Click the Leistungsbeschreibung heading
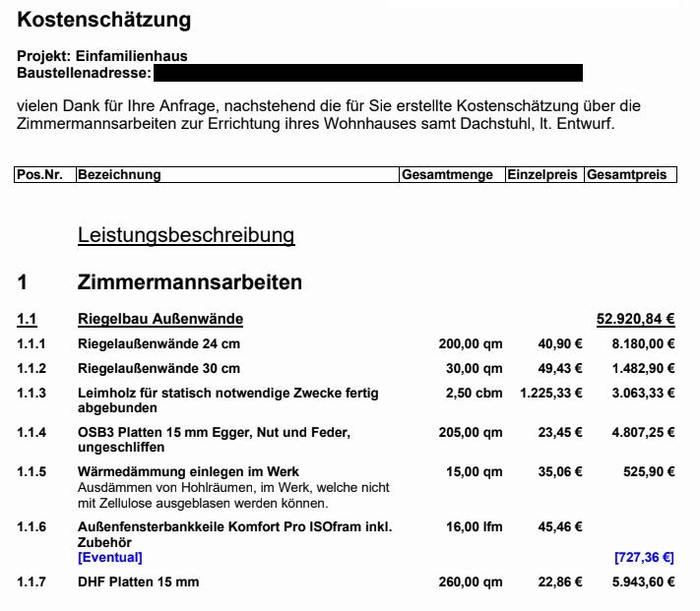Viewport: 700px width, 611px height. (x=186, y=235)
